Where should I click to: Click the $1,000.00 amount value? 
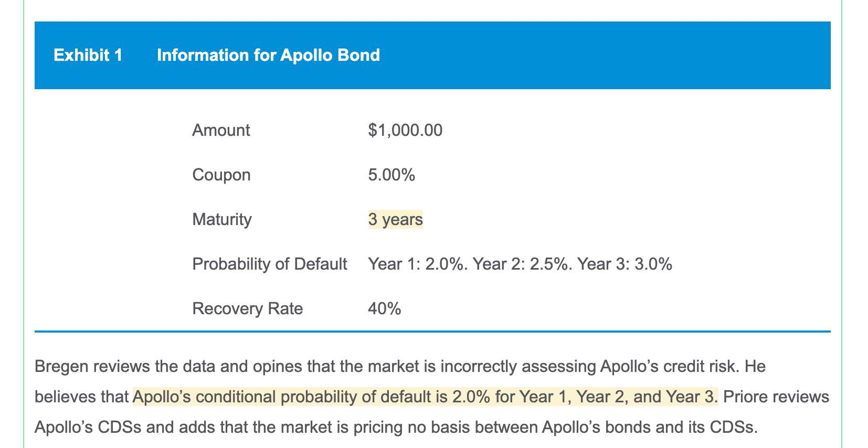405,130
